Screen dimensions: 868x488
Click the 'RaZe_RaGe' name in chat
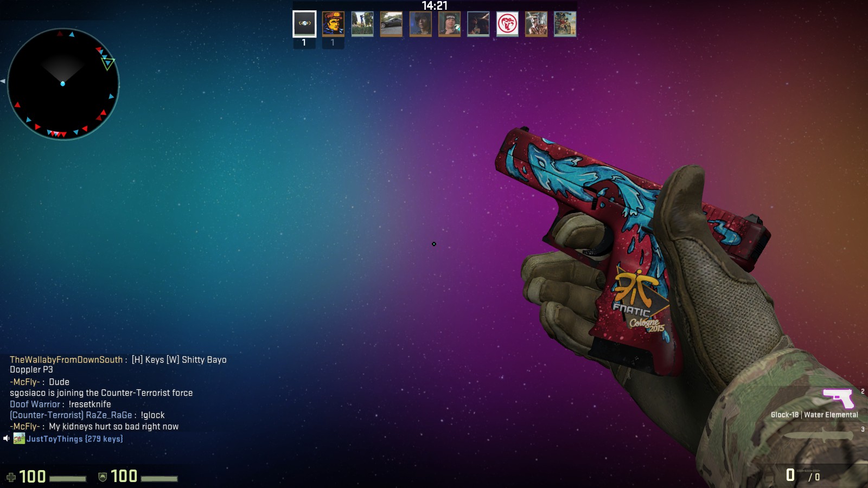(109, 415)
